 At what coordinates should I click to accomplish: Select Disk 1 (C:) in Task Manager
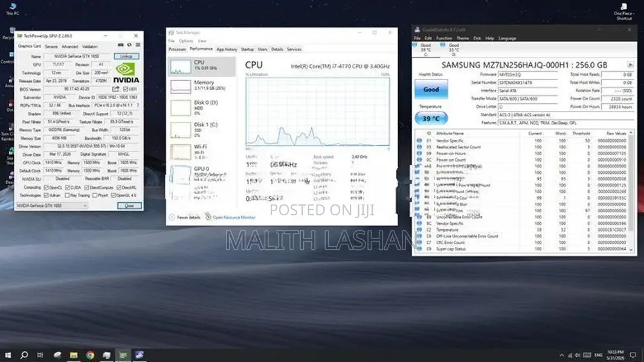pyautogui.click(x=202, y=130)
